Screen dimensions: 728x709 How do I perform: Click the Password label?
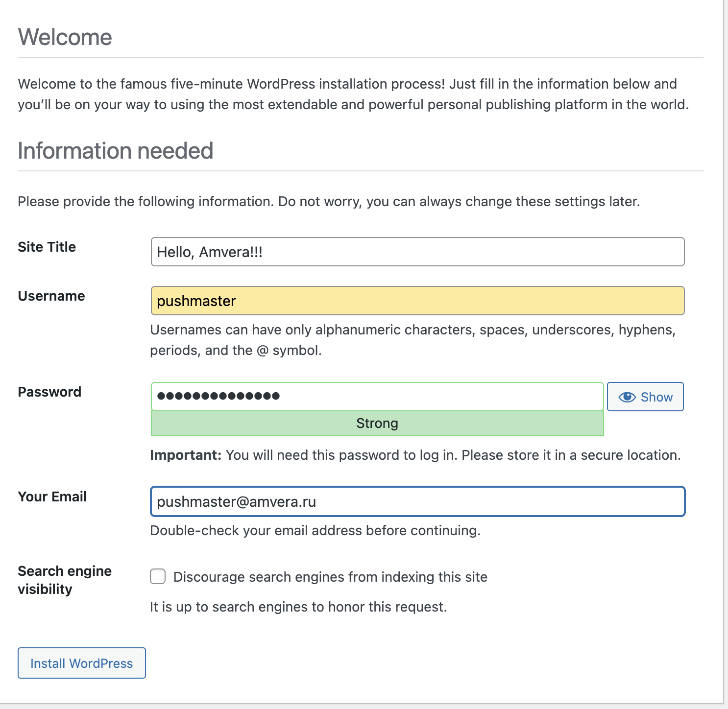point(49,392)
